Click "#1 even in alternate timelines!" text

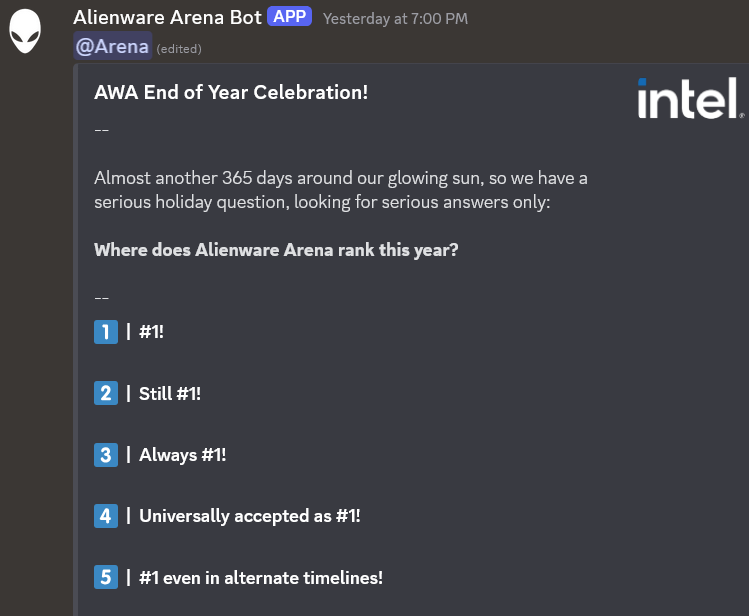[260, 577]
